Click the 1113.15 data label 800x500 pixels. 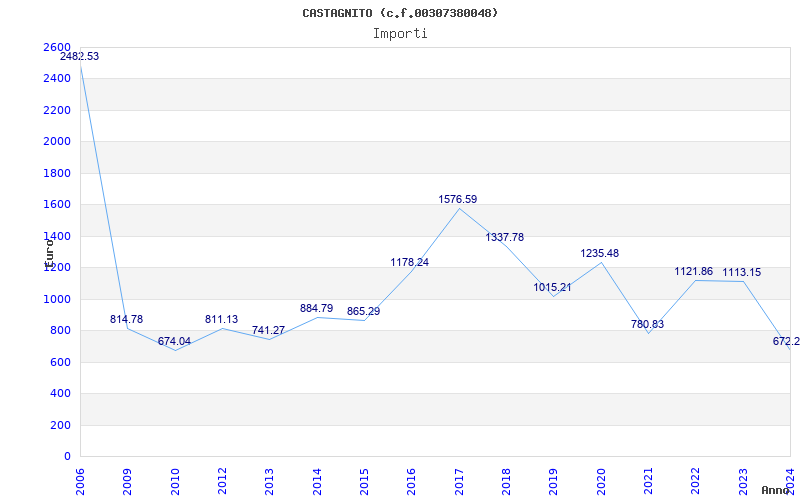click(x=741, y=272)
